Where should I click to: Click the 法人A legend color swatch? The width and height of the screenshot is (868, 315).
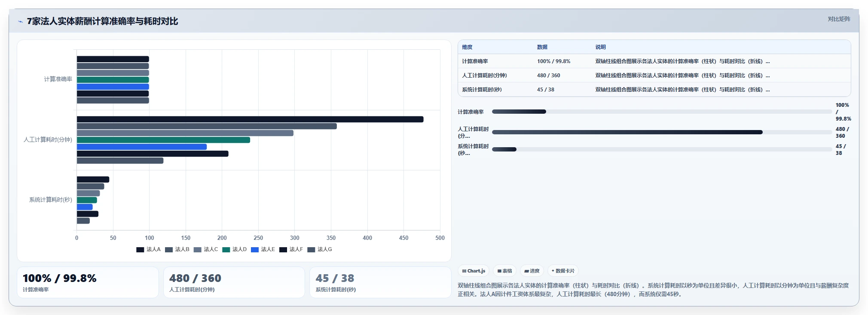tap(140, 250)
